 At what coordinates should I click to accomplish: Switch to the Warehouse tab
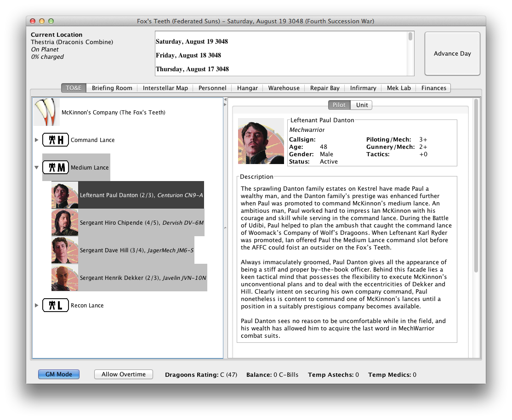point(284,88)
